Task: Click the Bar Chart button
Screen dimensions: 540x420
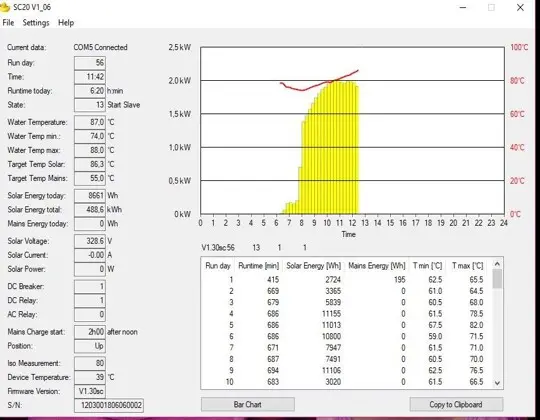Action: point(248,404)
